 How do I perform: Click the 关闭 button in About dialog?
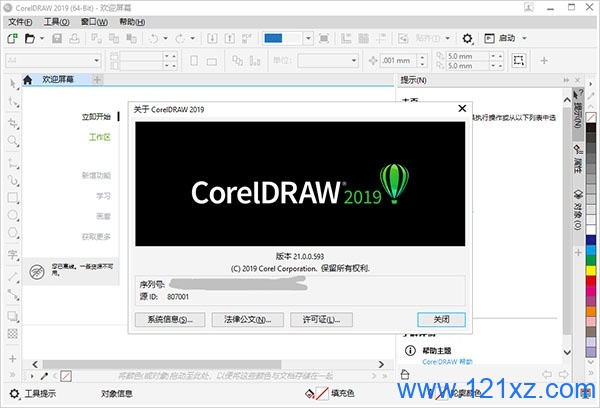coord(441,320)
